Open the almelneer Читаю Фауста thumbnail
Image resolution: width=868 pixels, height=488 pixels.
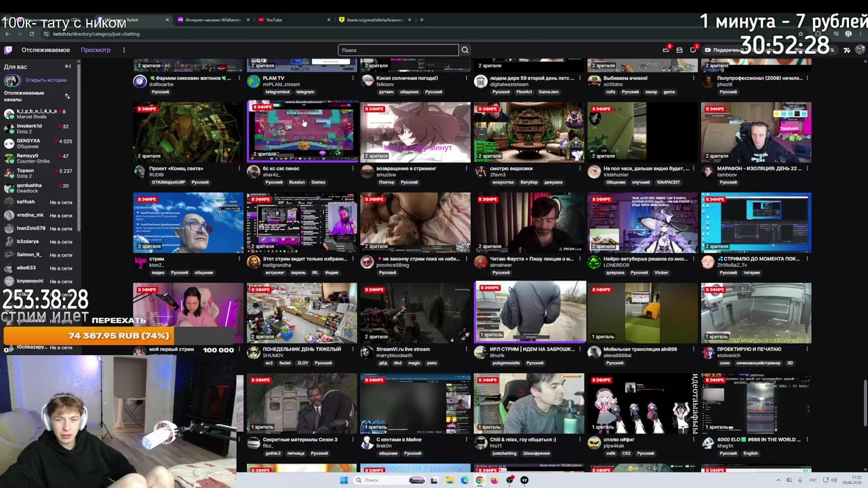coord(529,222)
